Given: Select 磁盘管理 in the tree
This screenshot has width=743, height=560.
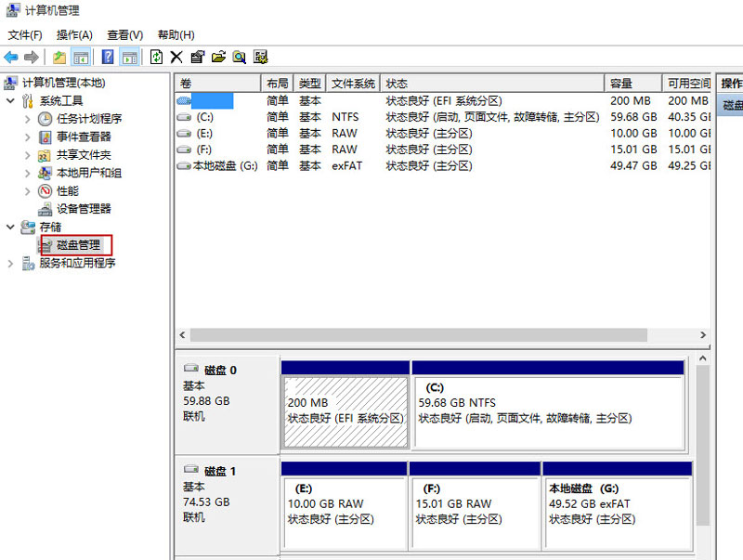Looking at the screenshot, I should pyautogui.click(x=79, y=245).
